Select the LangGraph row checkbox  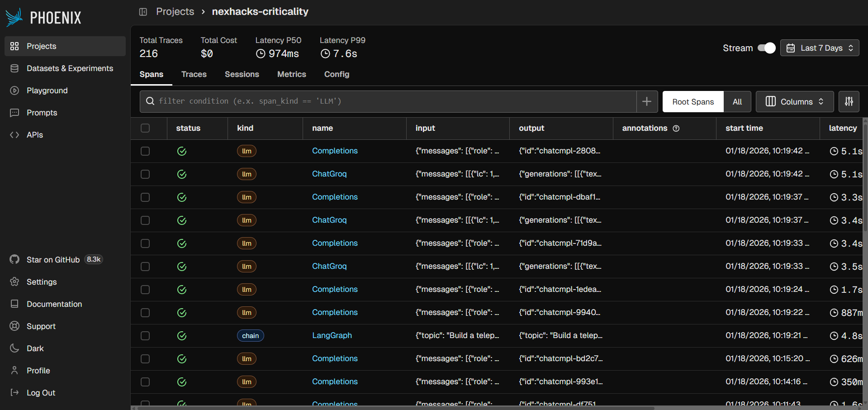[x=145, y=336]
